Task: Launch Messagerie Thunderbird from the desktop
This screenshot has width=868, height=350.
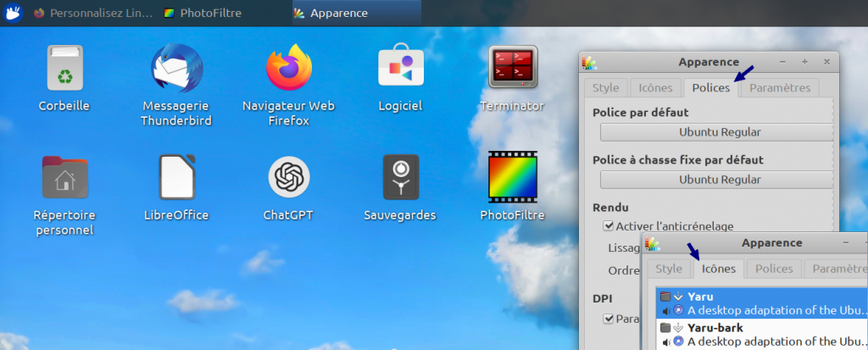Action: [176, 69]
